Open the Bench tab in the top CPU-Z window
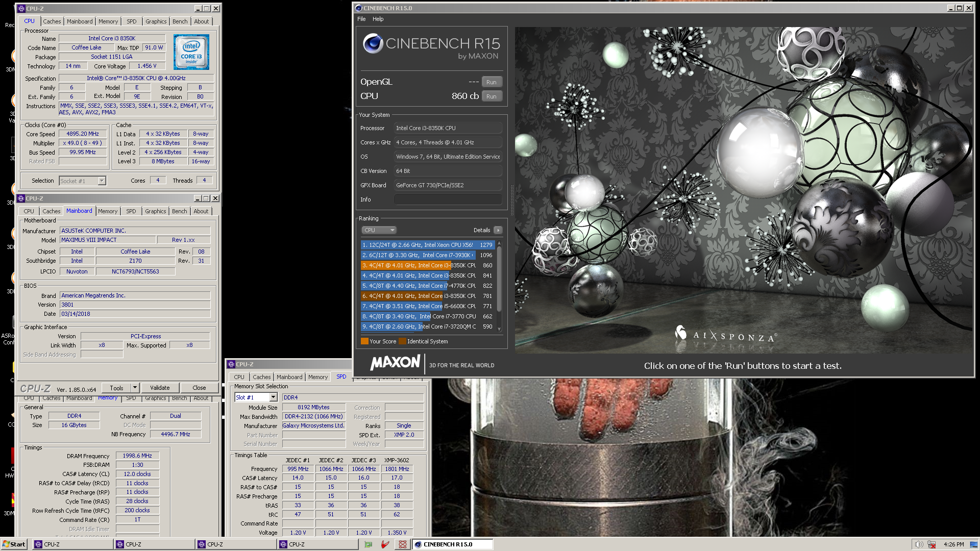 point(180,21)
